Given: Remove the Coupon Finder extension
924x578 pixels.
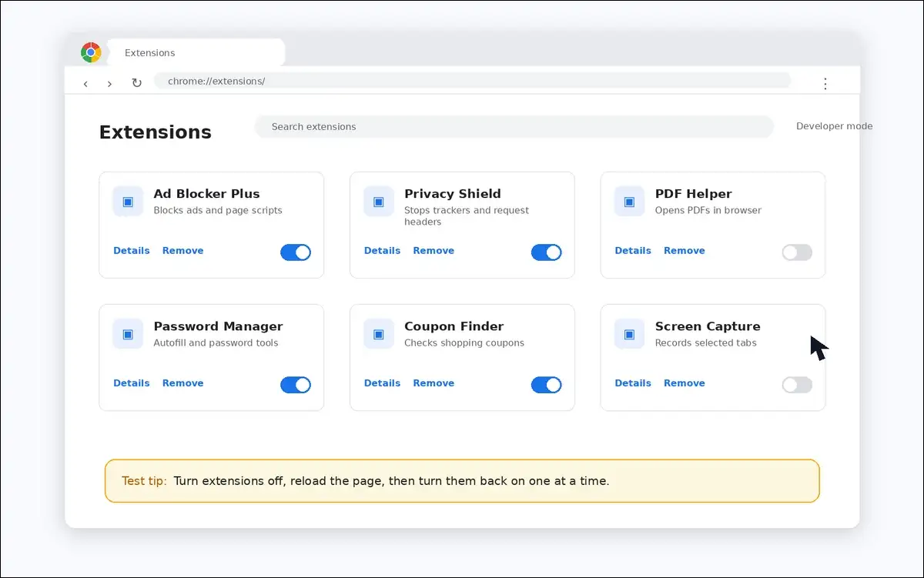Looking at the screenshot, I should tap(434, 383).
